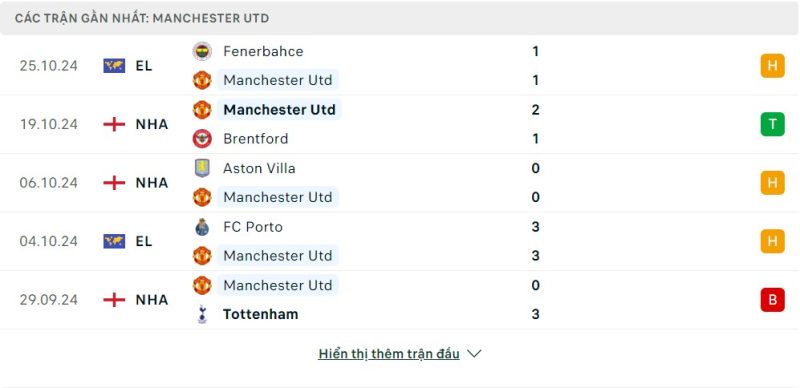Open the bold Manchester Utd team name
This screenshot has width=800, height=388.
click(x=279, y=110)
